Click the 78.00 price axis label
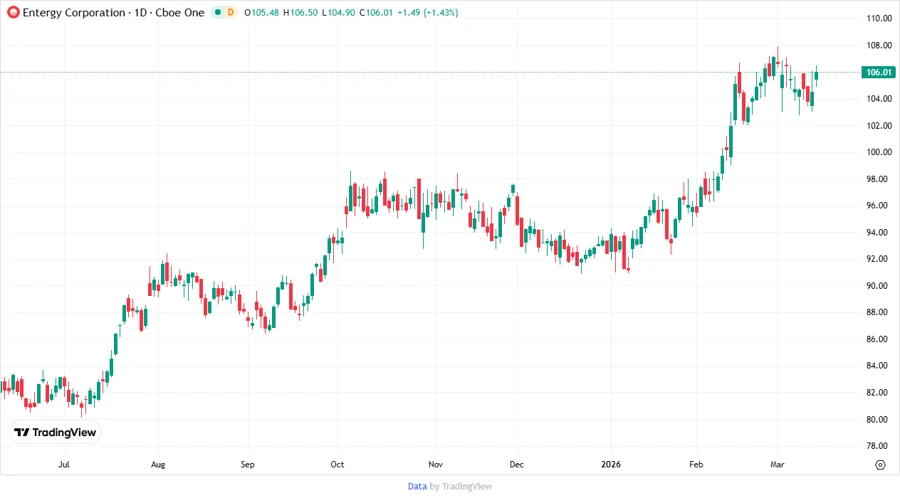This screenshot has width=900, height=498. click(x=879, y=446)
